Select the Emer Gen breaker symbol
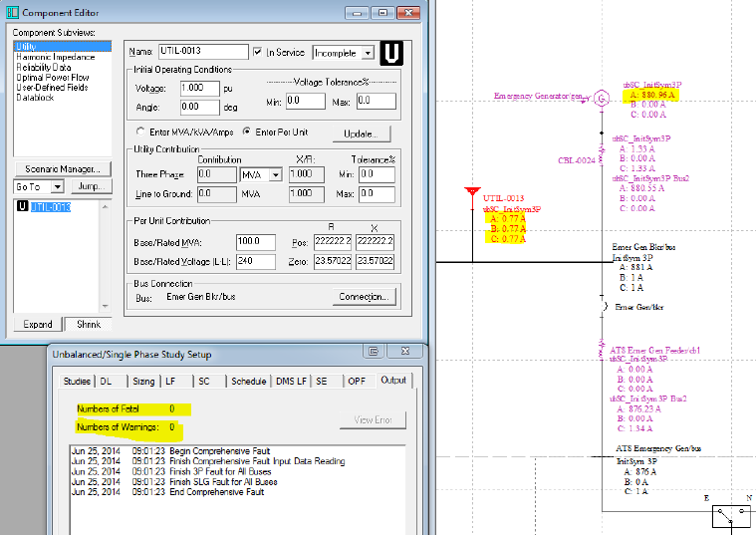 click(603, 306)
